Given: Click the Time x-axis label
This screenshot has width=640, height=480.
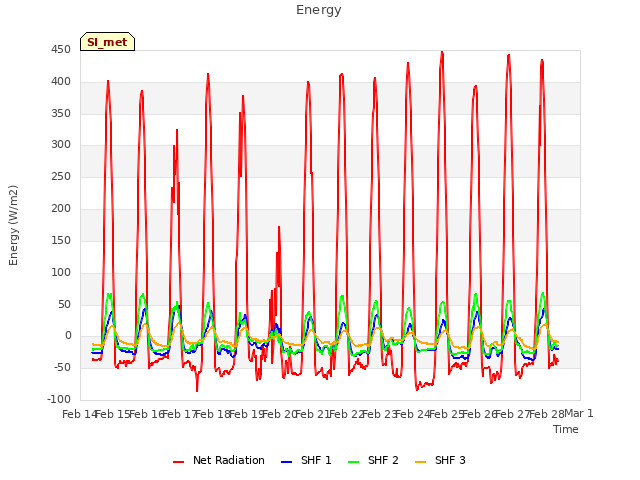Looking at the screenshot, I should pyautogui.click(x=566, y=429).
